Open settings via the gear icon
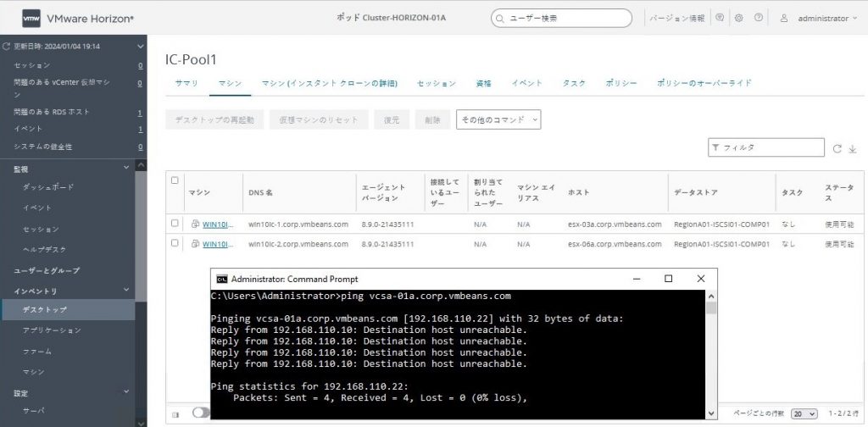The height and width of the screenshot is (427, 868). pyautogui.click(x=739, y=18)
